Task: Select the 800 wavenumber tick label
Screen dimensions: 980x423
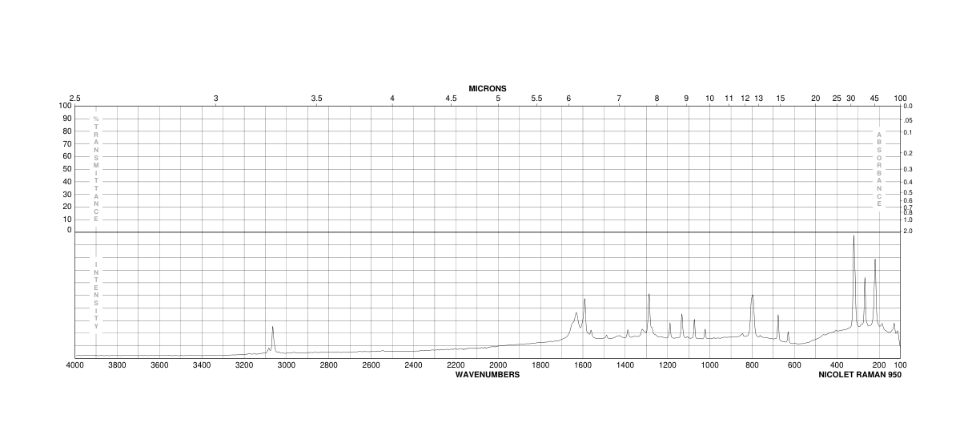Action: click(752, 365)
